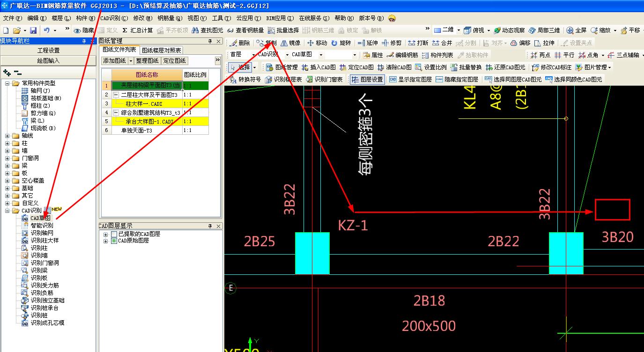The width and height of the screenshot is (644, 352).
Task: Run 汇总计算 summary calculation
Action: pyautogui.click(x=138, y=30)
